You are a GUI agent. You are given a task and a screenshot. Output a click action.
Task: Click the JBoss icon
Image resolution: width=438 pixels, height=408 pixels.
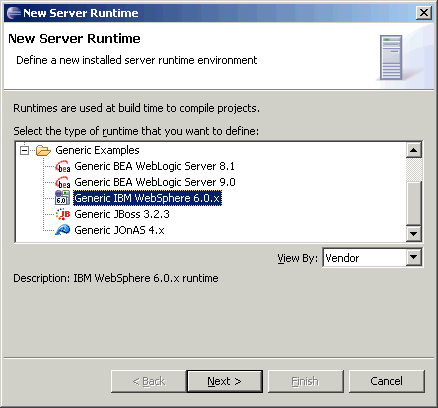(63, 214)
